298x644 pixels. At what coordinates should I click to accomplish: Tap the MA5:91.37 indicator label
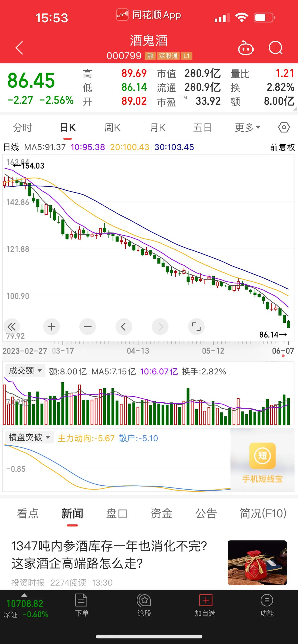45,147
